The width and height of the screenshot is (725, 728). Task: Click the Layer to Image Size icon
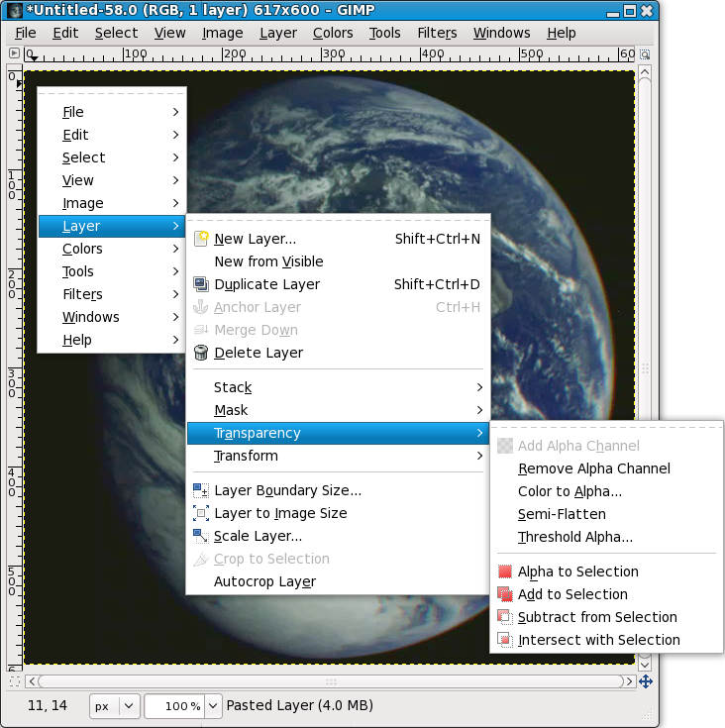201,513
